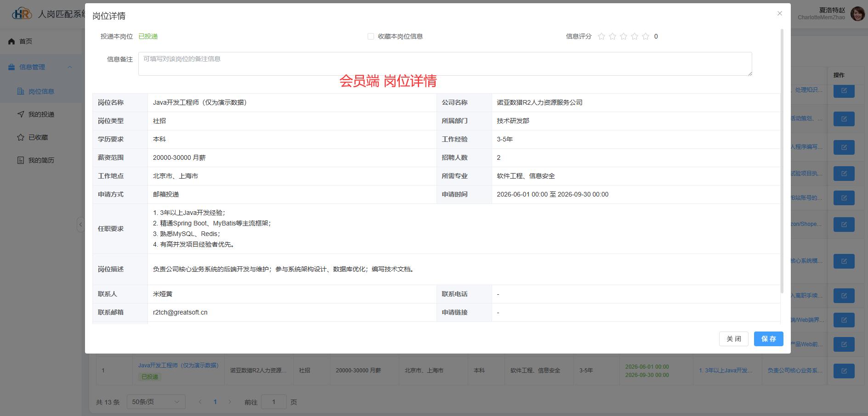The width and height of the screenshot is (868, 416).
Task: Open the user avatar menu
Action: tap(857, 14)
